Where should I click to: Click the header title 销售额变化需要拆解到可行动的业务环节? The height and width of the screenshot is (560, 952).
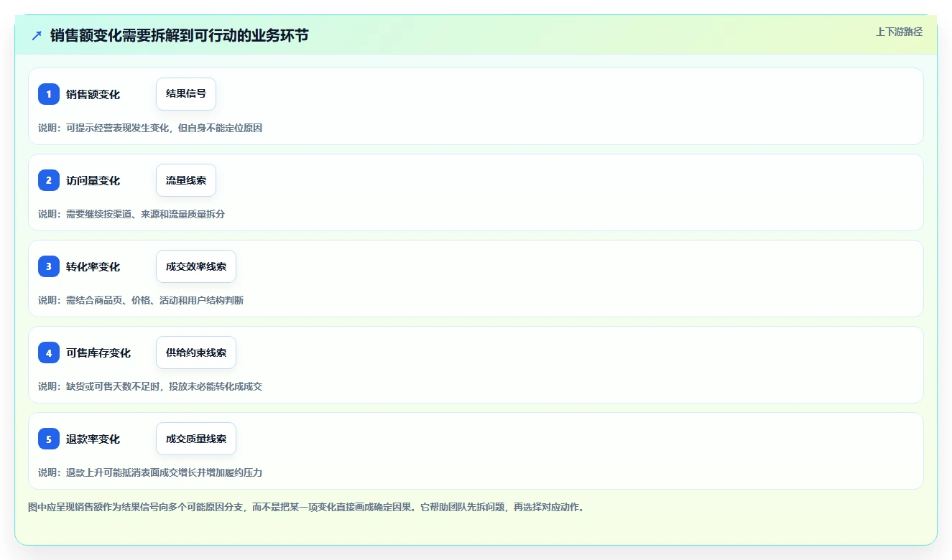click(179, 35)
